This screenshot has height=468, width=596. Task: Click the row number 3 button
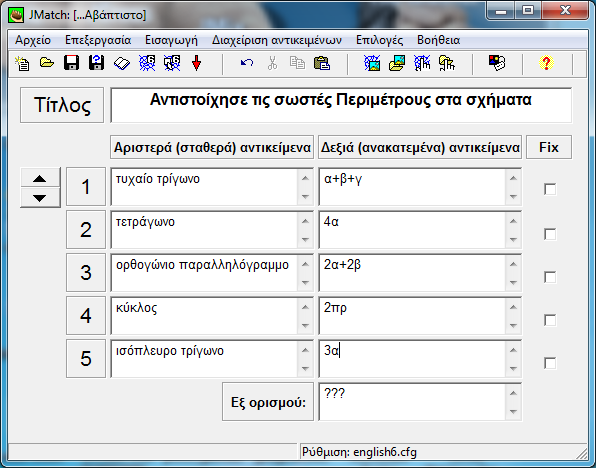coord(86,273)
